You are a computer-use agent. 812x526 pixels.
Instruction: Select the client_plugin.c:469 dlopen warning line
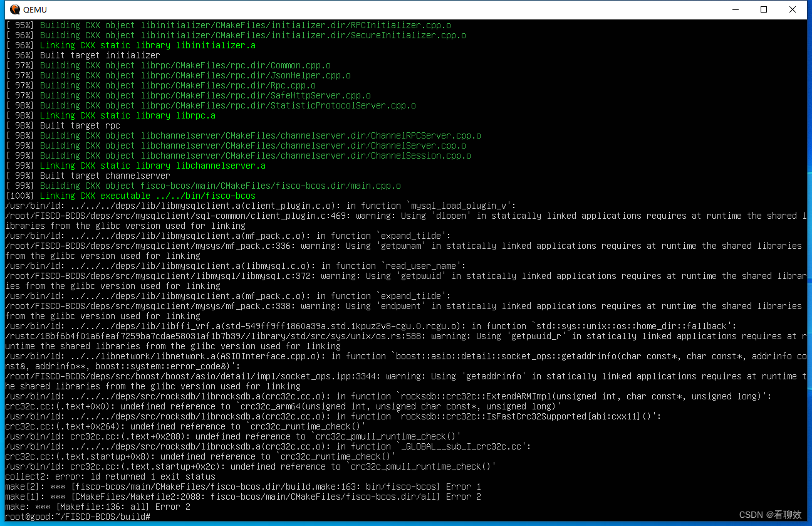[x=406, y=221]
